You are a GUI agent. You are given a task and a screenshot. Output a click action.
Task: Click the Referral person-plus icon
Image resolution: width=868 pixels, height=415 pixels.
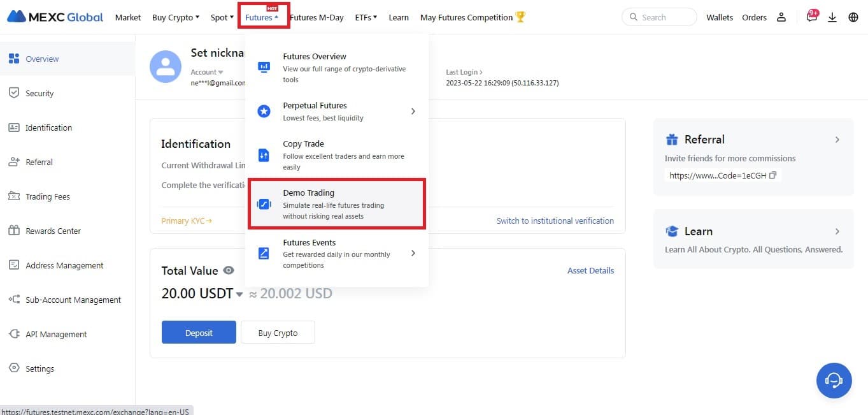pyautogui.click(x=14, y=162)
